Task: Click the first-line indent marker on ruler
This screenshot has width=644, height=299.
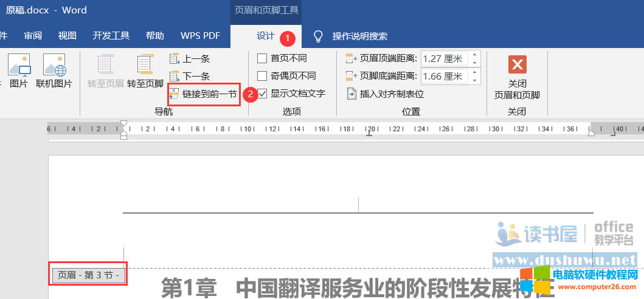Action: pyautogui.click(x=124, y=123)
